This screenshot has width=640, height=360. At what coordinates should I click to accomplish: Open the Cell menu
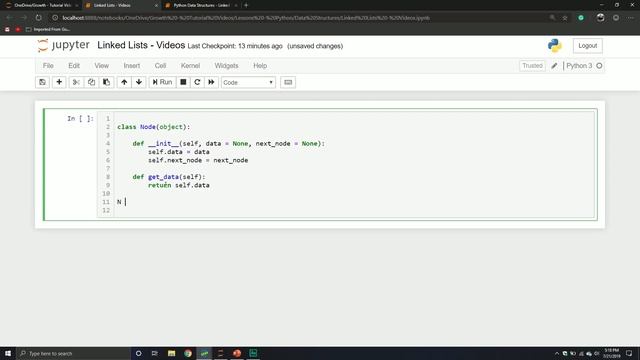coord(160,66)
